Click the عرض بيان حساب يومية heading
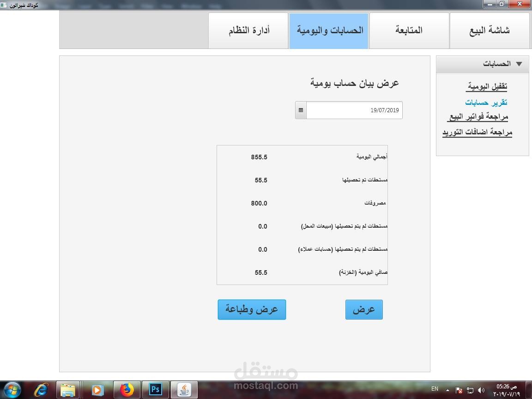This screenshot has width=532, height=399. coord(355,83)
